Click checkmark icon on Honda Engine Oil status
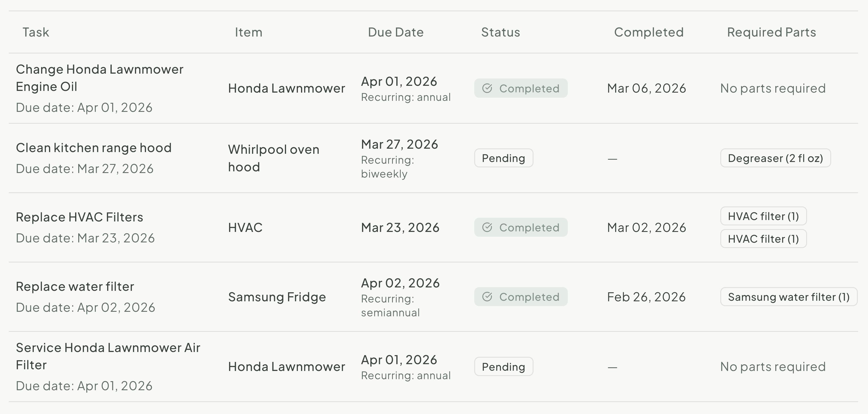Image resolution: width=868 pixels, height=414 pixels. click(487, 88)
